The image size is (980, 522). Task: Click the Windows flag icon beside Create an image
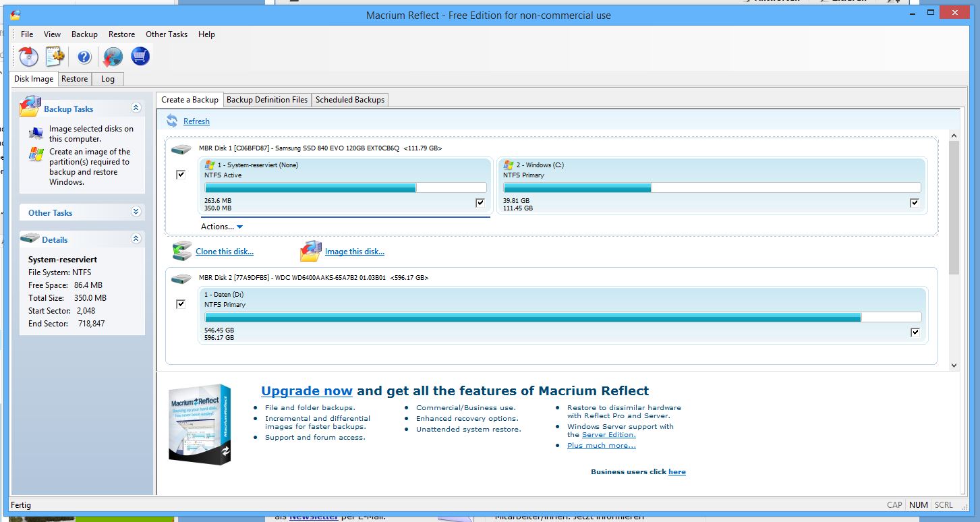(x=36, y=154)
